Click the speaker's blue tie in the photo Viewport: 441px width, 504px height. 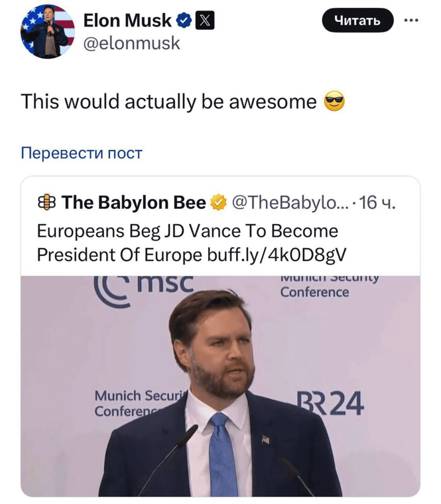pyautogui.click(x=223, y=453)
